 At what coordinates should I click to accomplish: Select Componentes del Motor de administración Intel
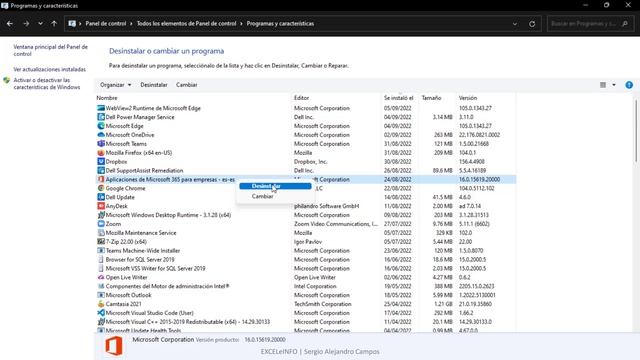coord(306,286)
